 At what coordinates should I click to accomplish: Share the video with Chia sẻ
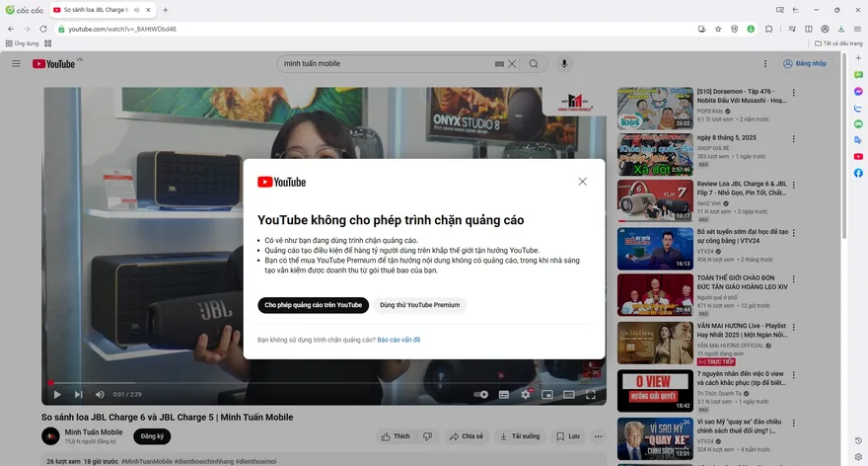click(x=467, y=436)
